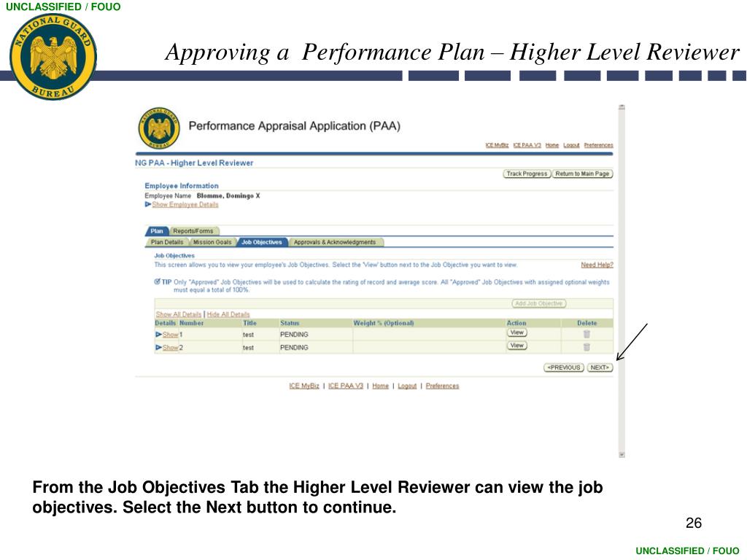Click the scrollbar down arrow

(x=622, y=455)
